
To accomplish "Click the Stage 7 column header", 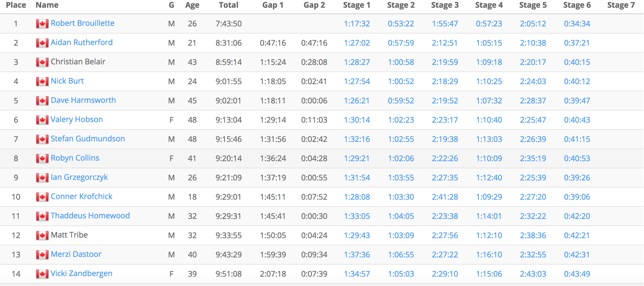I will coord(621,5).
